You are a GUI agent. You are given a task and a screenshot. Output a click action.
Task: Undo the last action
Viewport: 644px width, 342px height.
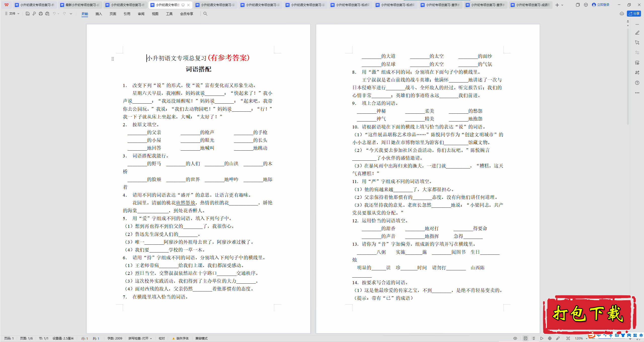pyautogui.click(x=54, y=14)
